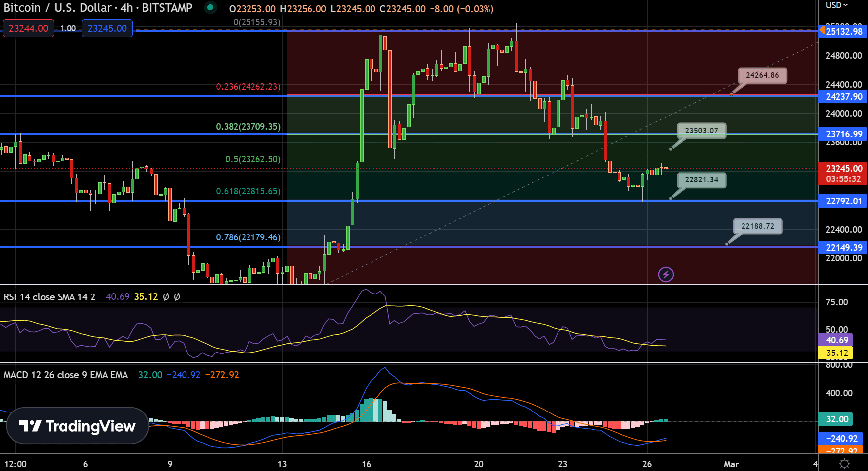
Task: Click the TradingView logo
Action: [77, 426]
